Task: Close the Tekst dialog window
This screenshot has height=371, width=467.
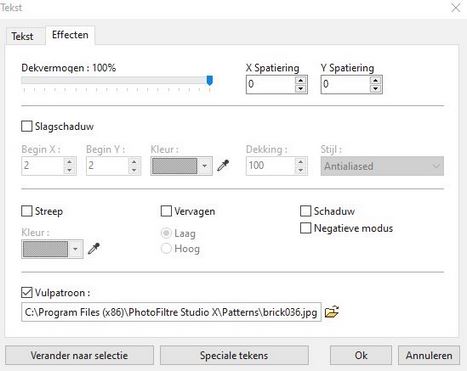Action: click(456, 8)
